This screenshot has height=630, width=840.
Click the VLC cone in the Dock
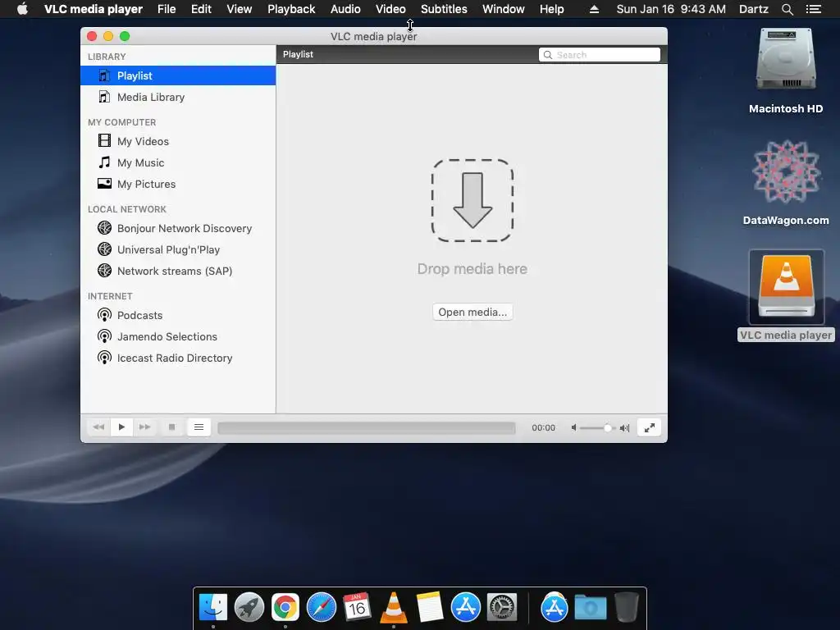point(393,608)
